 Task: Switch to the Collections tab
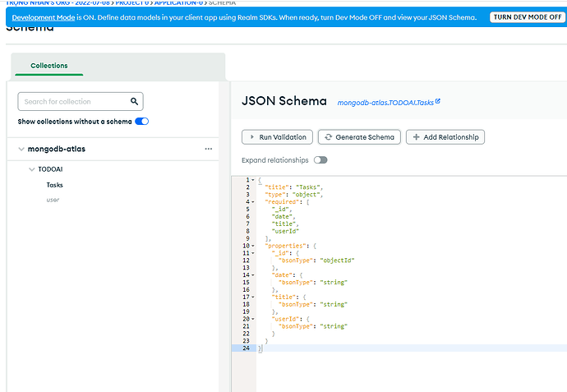click(49, 66)
